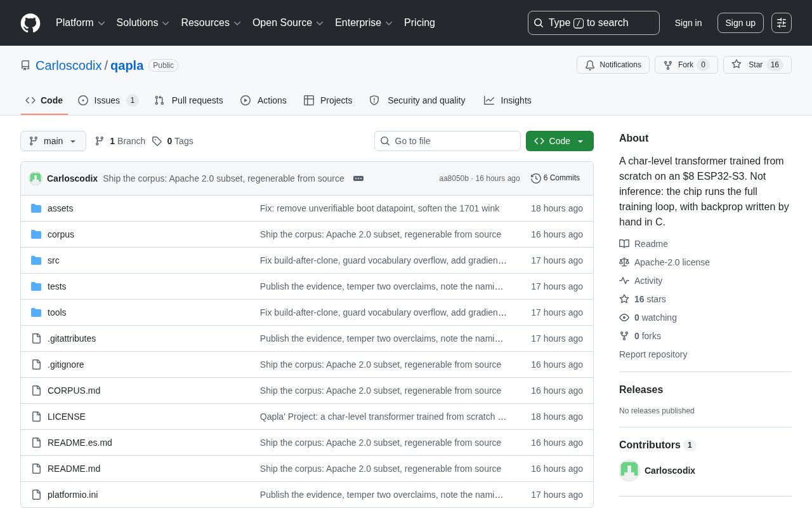The image size is (812, 508).
Task: Click the Sign up button
Action: tap(740, 23)
